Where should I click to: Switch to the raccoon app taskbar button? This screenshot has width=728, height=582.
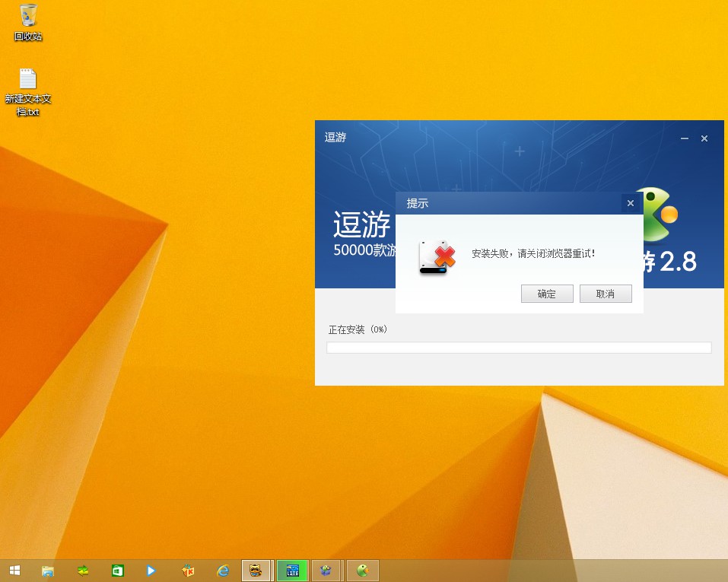[x=256, y=571]
